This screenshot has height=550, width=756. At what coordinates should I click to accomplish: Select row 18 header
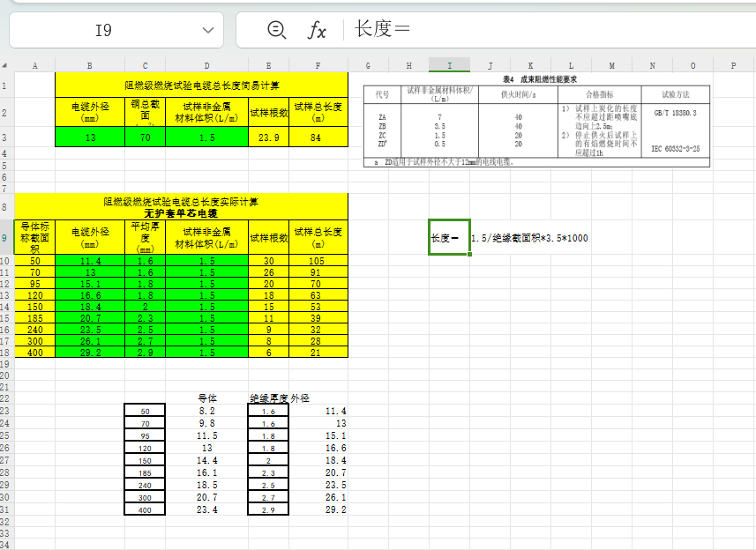pyautogui.click(x=6, y=352)
